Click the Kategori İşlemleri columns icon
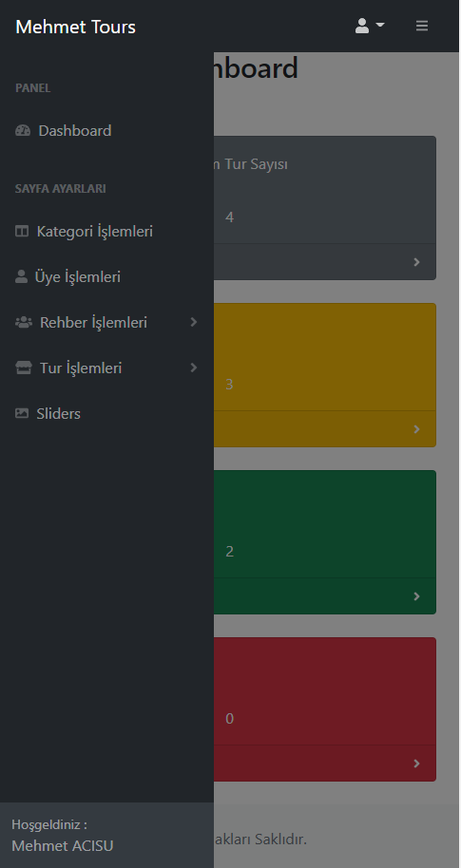This screenshot has width=461, height=868. point(22,231)
